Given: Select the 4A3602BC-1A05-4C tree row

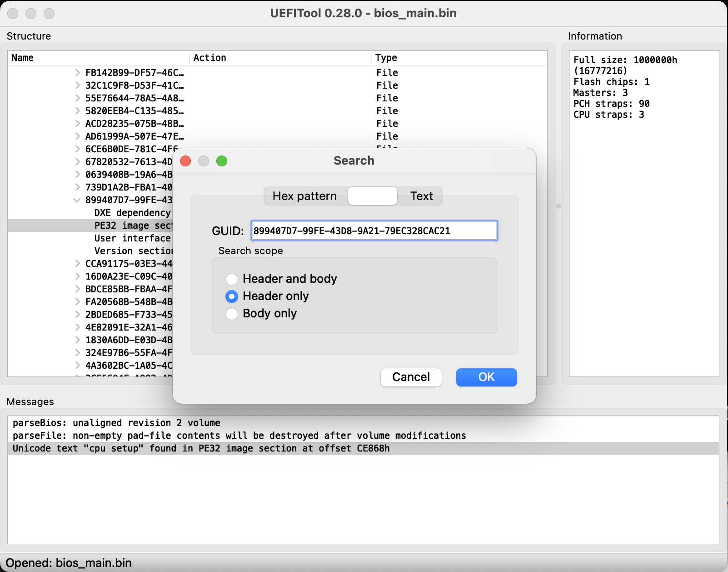Looking at the screenshot, I should [129, 366].
